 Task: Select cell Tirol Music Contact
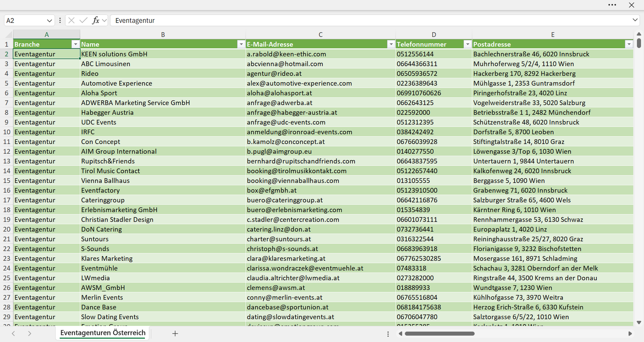pos(163,171)
